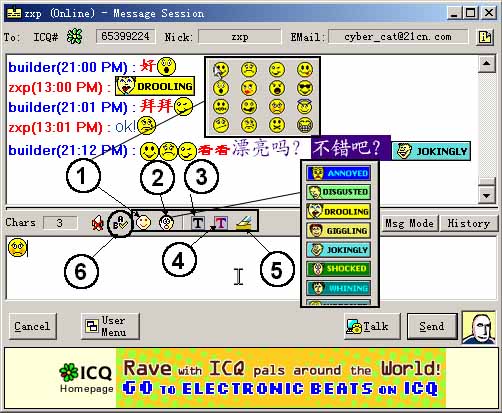
Task: Open the shocked-face mood picker button
Action: pyautogui.click(x=166, y=223)
